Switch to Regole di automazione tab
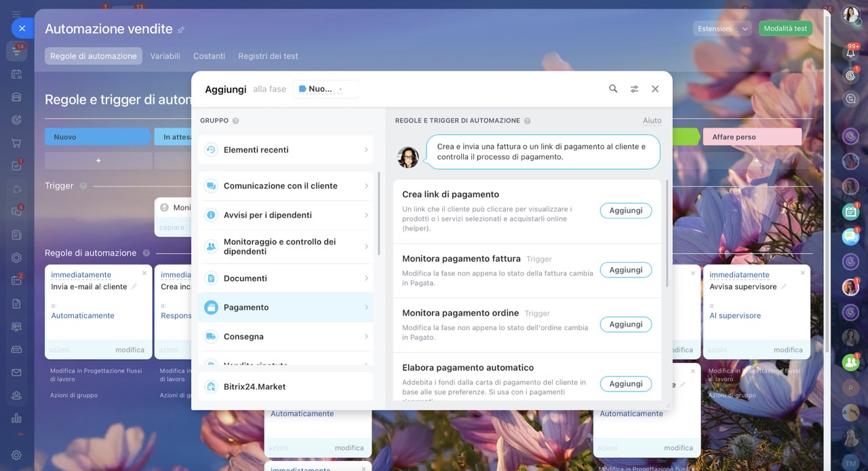The width and height of the screenshot is (868, 471). (94, 56)
